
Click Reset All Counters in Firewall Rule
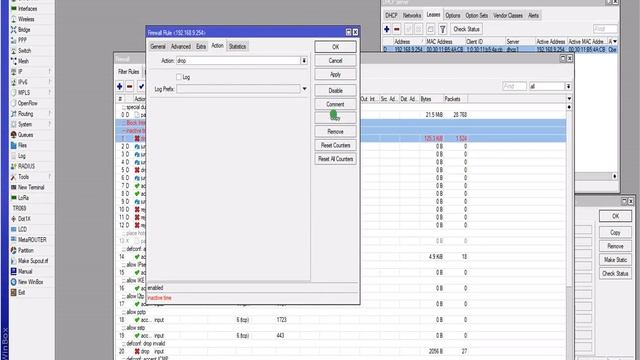pyautogui.click(x=335, y=159)
